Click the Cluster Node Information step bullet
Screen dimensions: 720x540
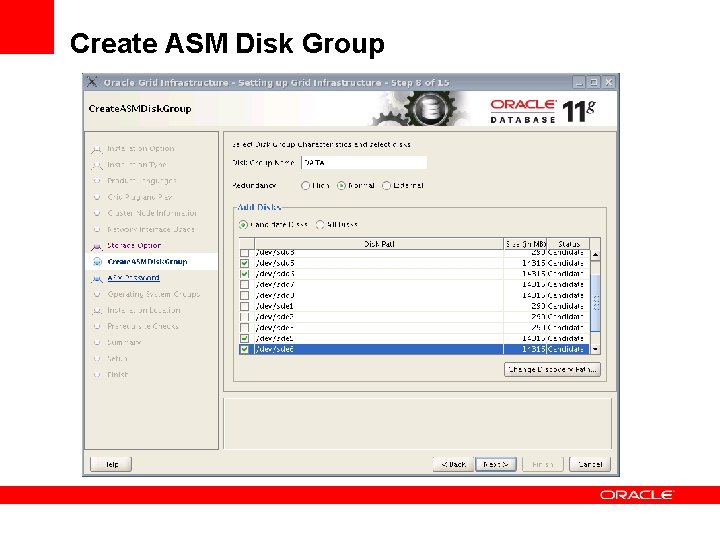97,213
